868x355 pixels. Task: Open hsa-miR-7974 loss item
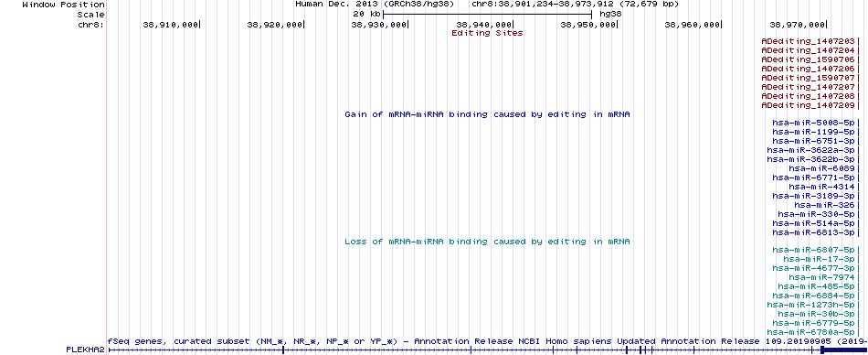[x=822, y=278]
